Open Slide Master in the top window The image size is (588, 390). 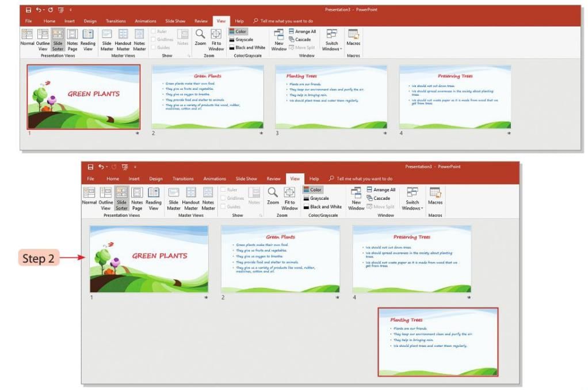(x=107, y=39)
